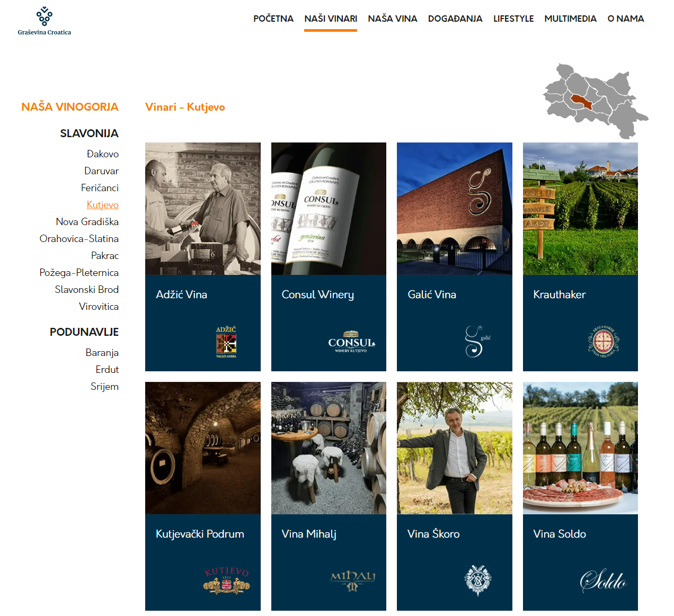This screenshot has height=616, width=674.
Task: Click the Soldo script logo
Action: click(x=604, y=581)
